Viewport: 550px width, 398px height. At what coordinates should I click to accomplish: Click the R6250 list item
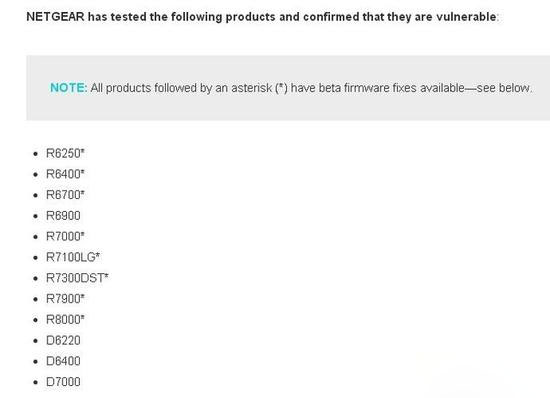click(65, 154)
